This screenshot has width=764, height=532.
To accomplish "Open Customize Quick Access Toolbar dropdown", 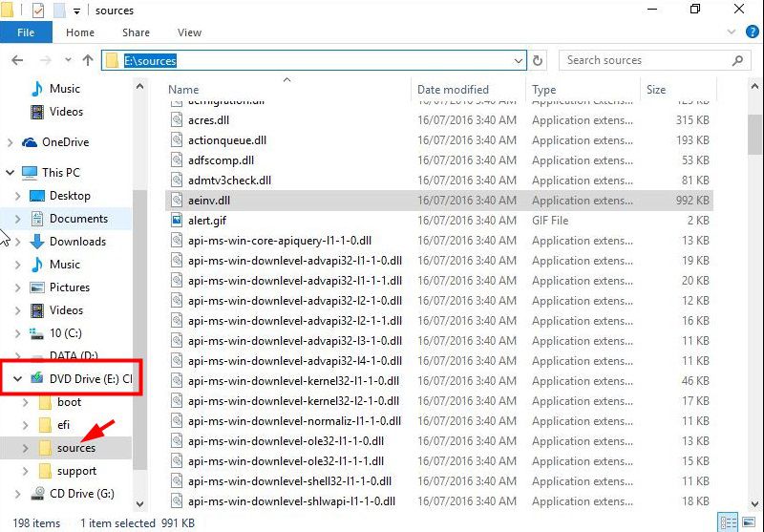I will 76,11.
